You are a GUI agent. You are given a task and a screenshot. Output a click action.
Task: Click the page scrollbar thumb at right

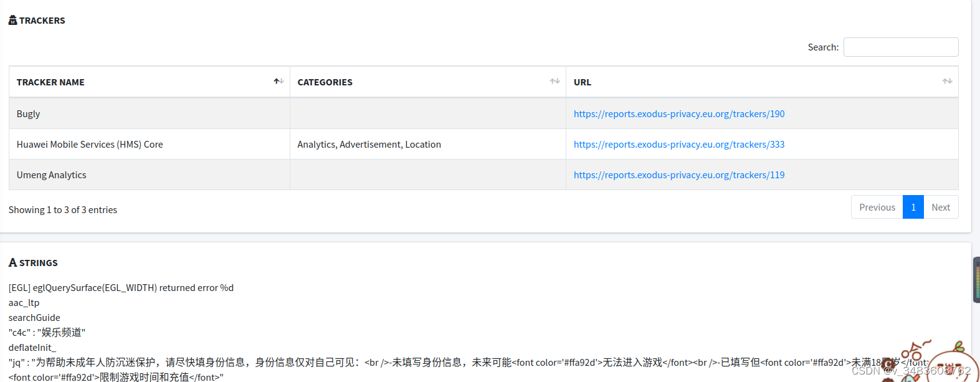tap(976, 280)
